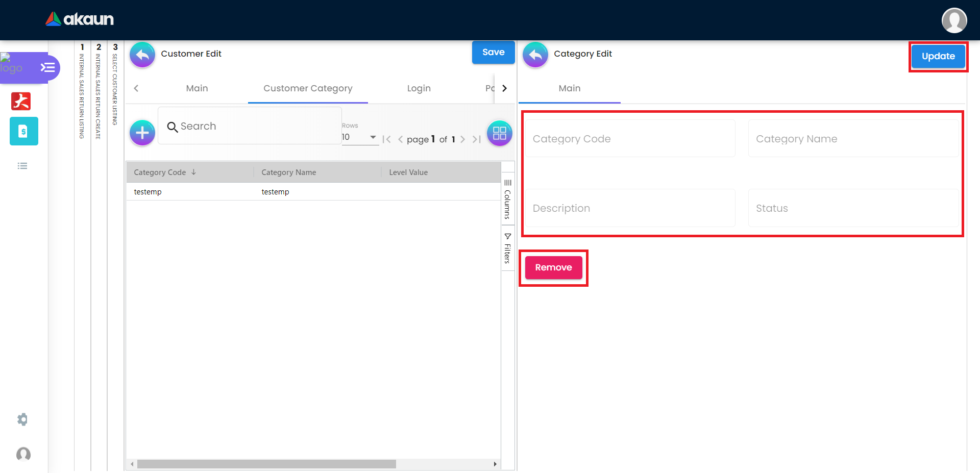The image size is (980, 473).
Task: Click the akaun logo
Action: 80,19
